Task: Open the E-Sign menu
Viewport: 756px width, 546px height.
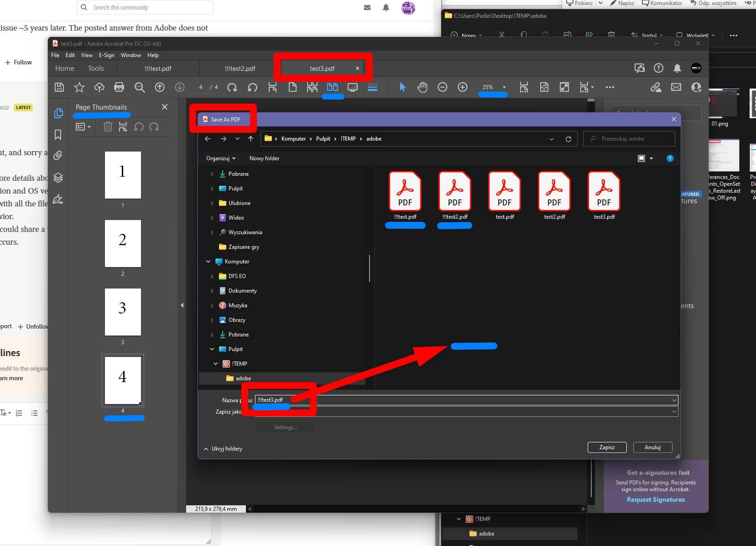Action: click(107, 55)
